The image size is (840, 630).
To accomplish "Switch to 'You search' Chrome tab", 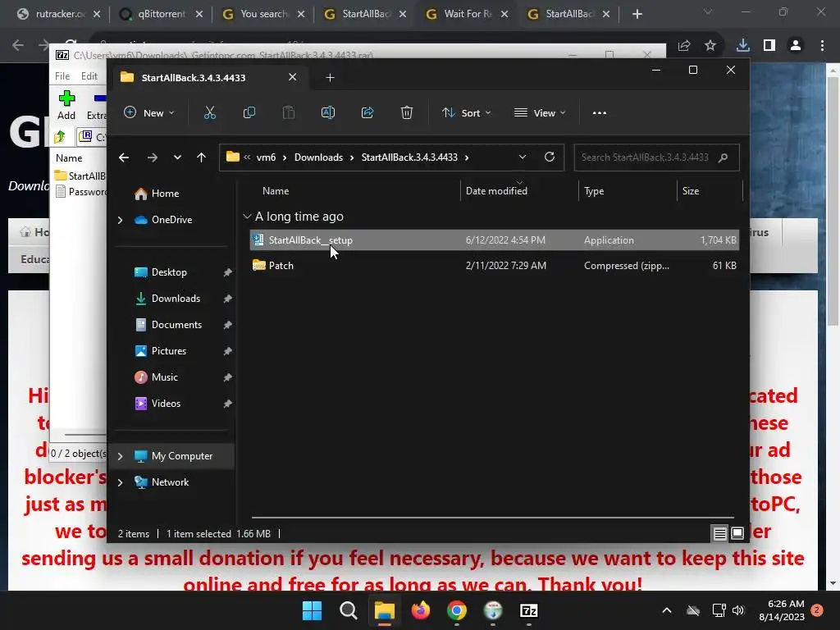I will click(263, 14).
